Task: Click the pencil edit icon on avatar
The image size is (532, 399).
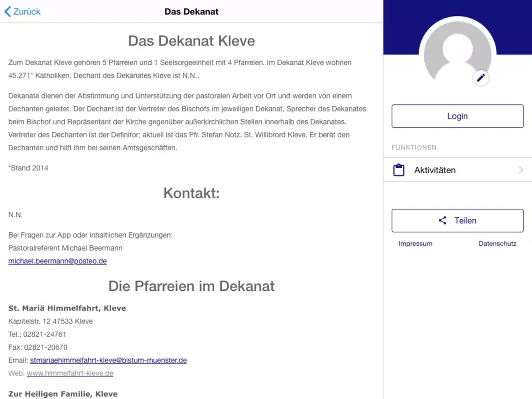Action: click(x=480, y=78)
